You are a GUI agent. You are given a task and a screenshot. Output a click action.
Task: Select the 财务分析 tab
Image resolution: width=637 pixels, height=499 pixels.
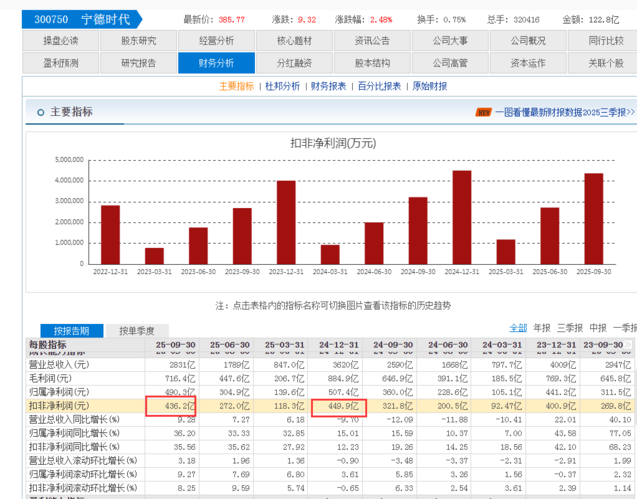pyautogui.click(x=217, y=63)
